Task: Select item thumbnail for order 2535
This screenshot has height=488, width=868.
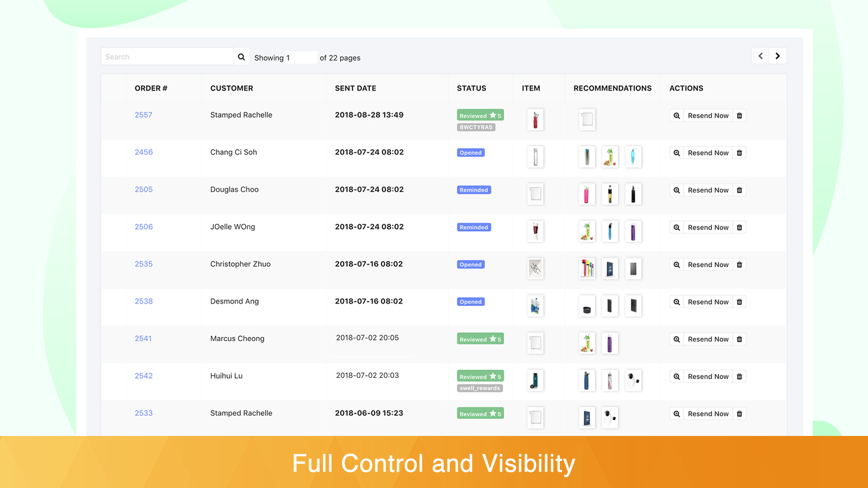Action: (x=535, y=268)
